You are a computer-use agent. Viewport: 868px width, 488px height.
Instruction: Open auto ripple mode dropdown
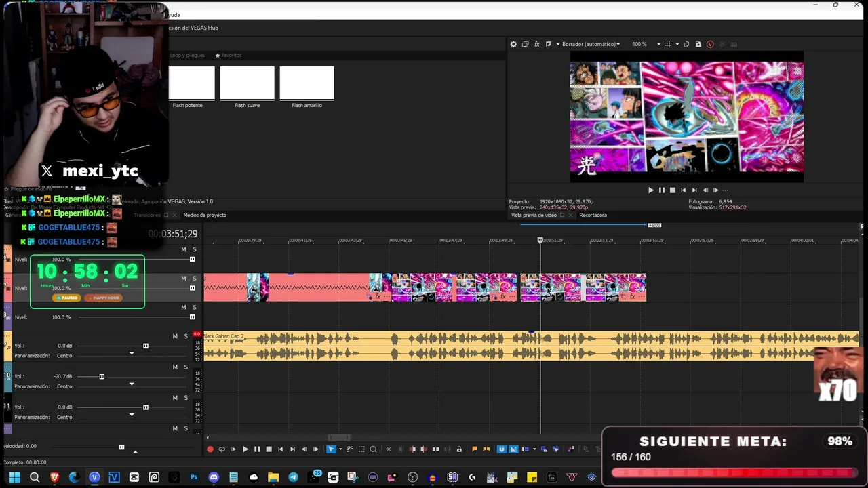pos(534,449)
